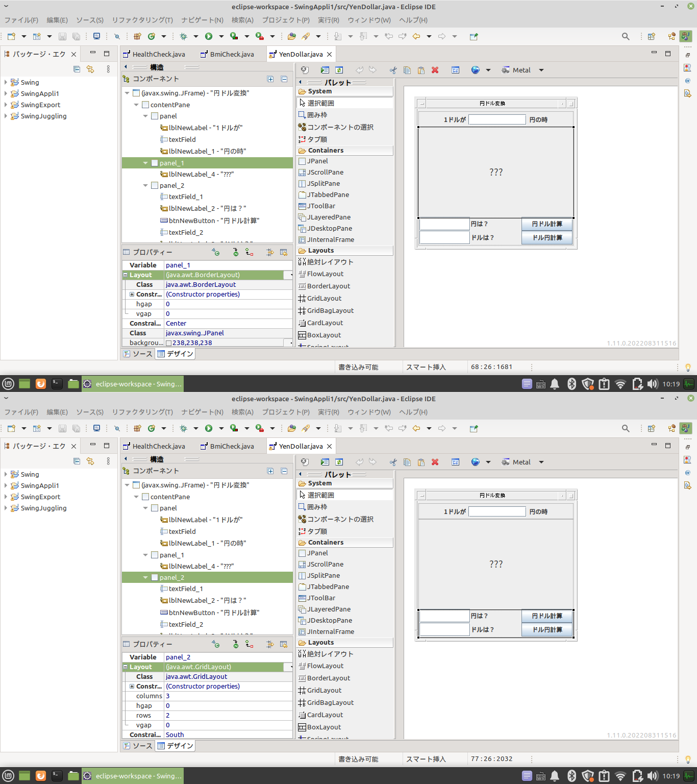697x784 pixels.
Task: Switch to the ソース tab in upper editor
Action: (138, 354)
